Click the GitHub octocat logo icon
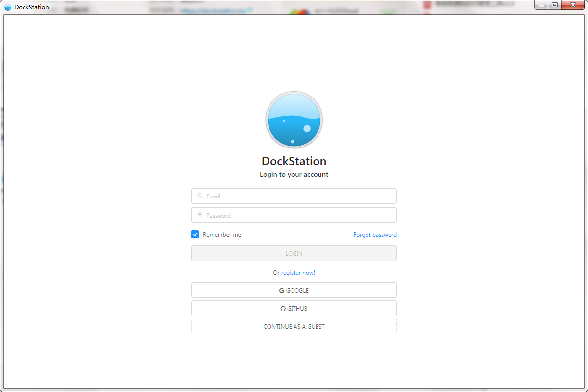This screenshot has height=392, width=588. point(283,309)
